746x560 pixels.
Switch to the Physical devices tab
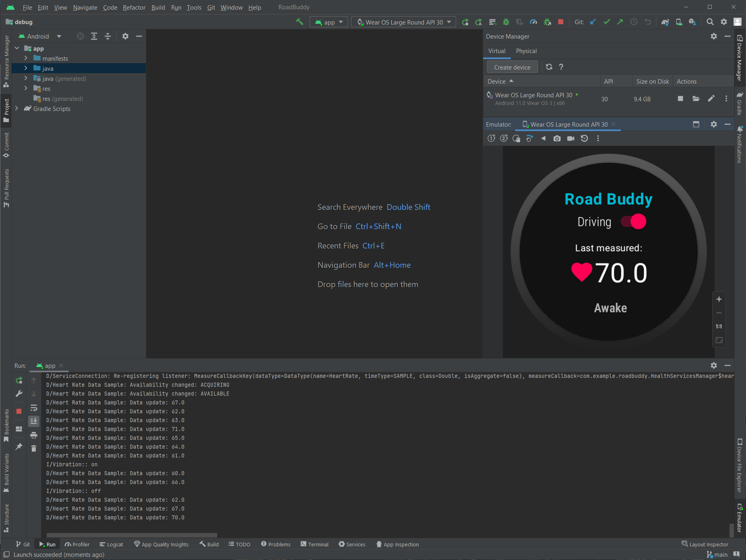[x=526, y=51]
